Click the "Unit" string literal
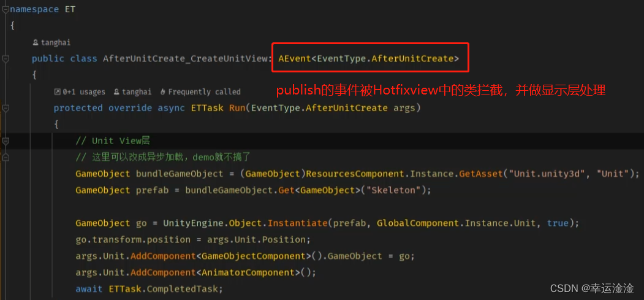The width and height of the screenshot is (644, 300). [613, 174]
